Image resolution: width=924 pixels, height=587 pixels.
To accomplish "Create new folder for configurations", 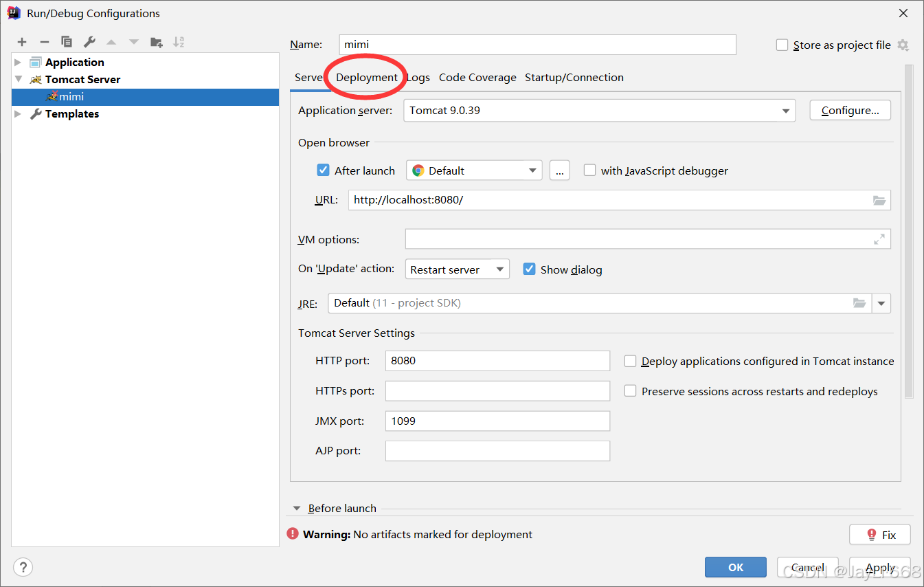I will click(x=157, y=42).
